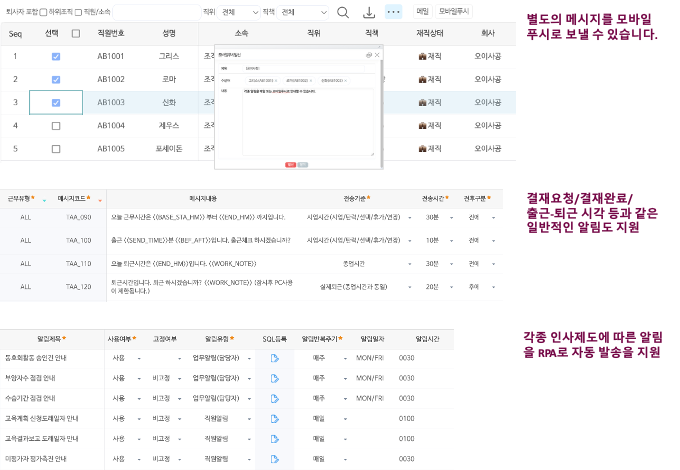This screenshot has width=680, height=470.
Task: Click the print icon in the popup header
Action: [369, 55]
